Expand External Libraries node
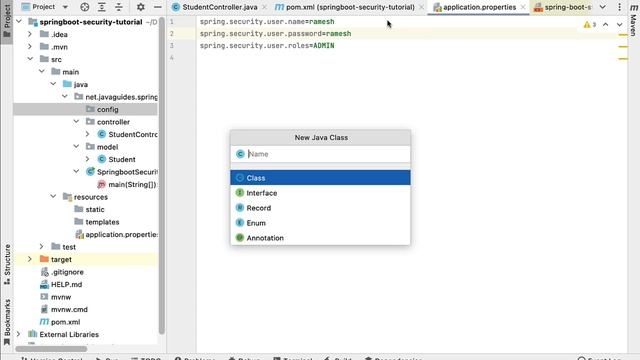640x360 pixels. pyautogui.click(x=19, y=334)
